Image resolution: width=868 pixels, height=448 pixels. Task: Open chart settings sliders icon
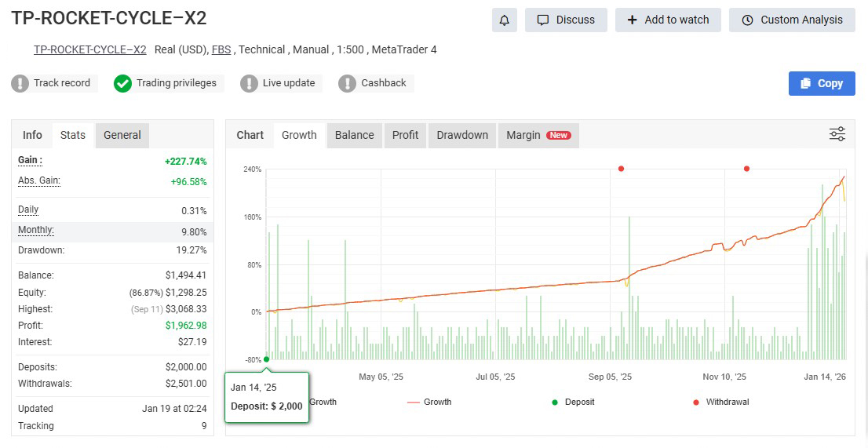tap(837, 134)
